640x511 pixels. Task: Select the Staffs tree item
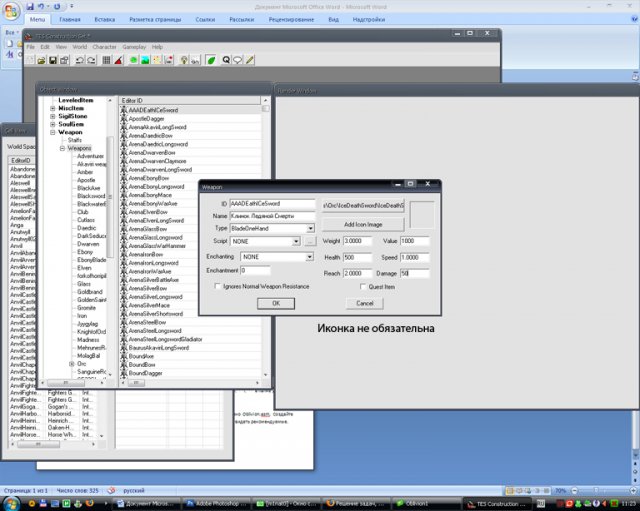pos(75,140)
